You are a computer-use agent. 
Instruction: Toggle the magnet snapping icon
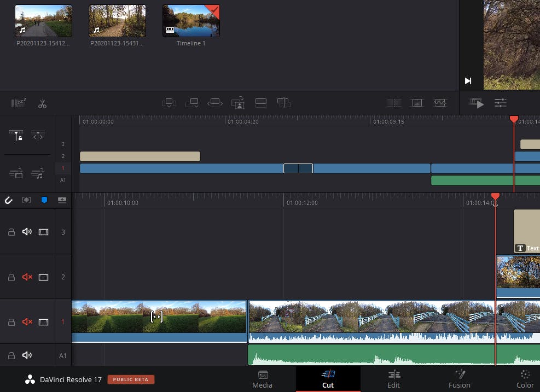pyautogui.click(x=9, y=200)
